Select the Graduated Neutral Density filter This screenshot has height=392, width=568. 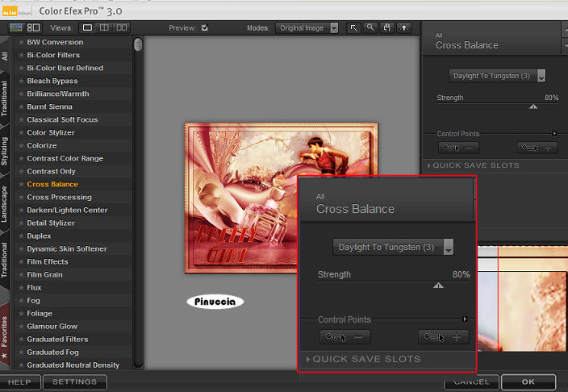(x=73, y=365)
